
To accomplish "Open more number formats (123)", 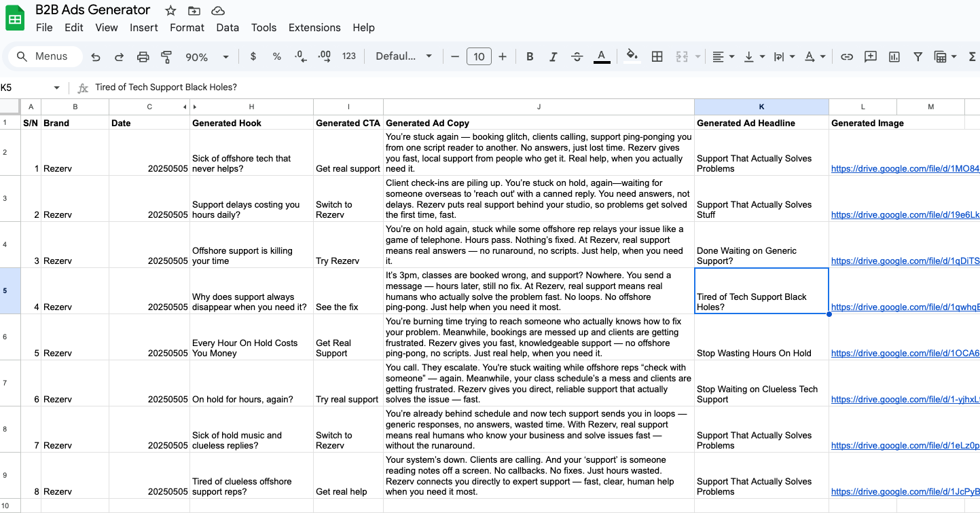I will point(349,56).
